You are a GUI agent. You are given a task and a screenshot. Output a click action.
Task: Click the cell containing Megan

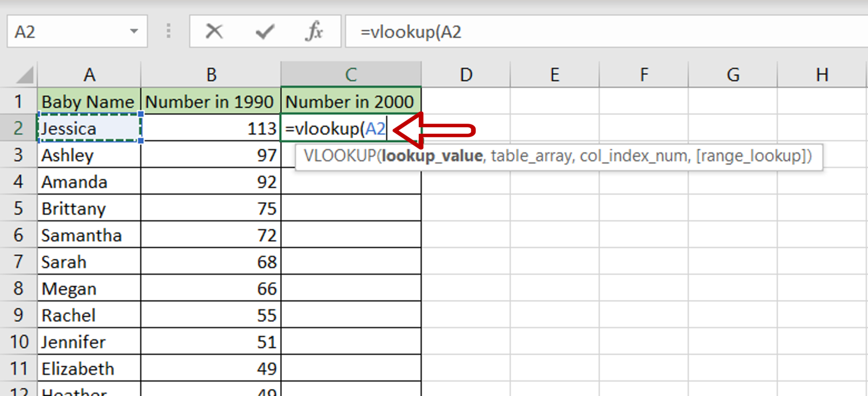(x=89, y=288)
